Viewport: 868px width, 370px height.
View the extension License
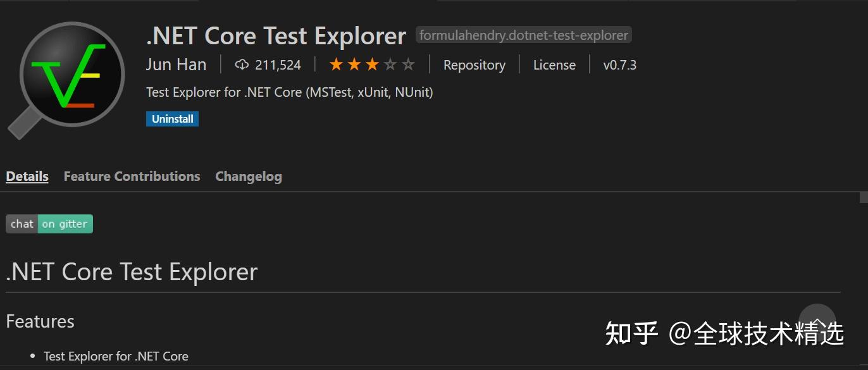554,65
